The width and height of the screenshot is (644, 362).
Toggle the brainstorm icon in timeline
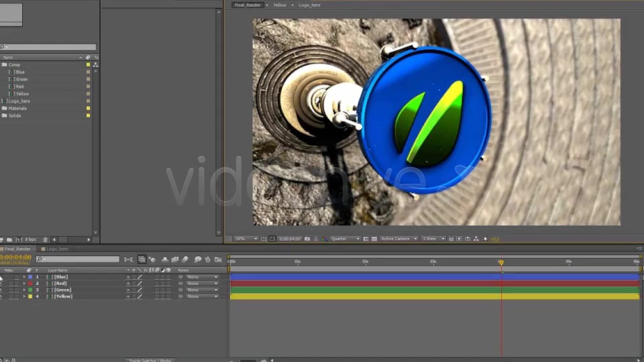pyautogui.click(x=197, y=259)
